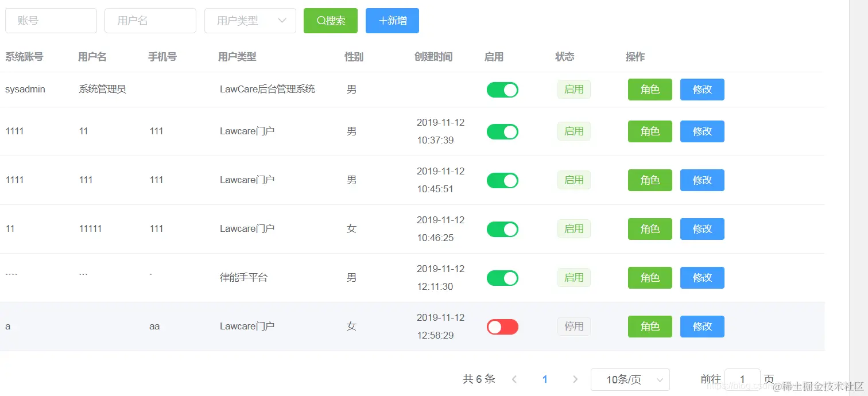Screen dimensions: 868x396
Task: Click 角色 button in the 10:37:39 row
Action: pos(650,131)
